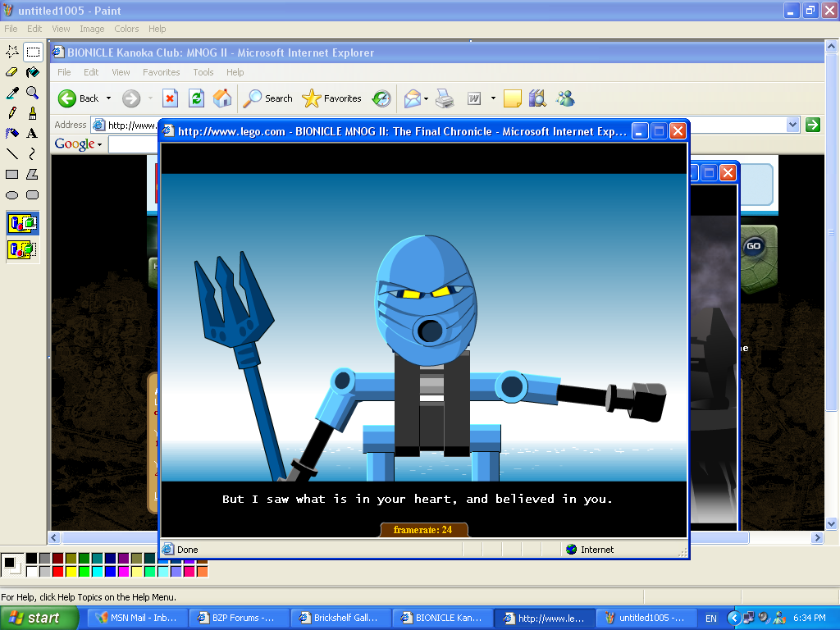Click the Mail envelope icon
This screenshot has width=840, height=630.
click(x=412, y=98)
